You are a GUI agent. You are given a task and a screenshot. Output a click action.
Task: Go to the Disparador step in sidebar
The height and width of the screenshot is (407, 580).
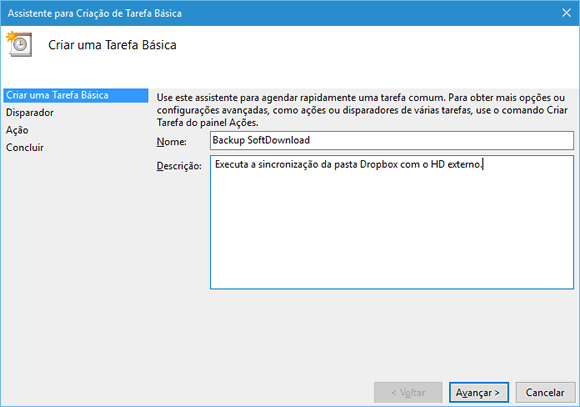30,112
